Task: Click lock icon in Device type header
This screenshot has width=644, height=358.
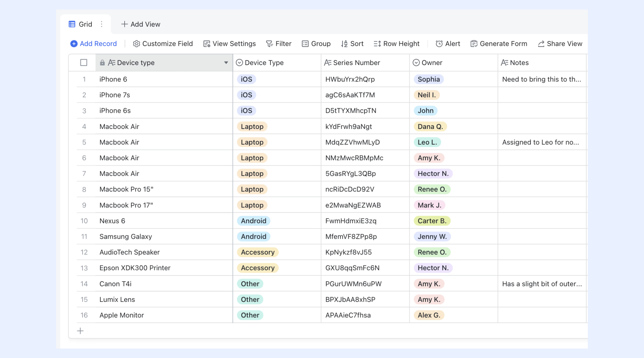Action: click(x=102, y=63)
